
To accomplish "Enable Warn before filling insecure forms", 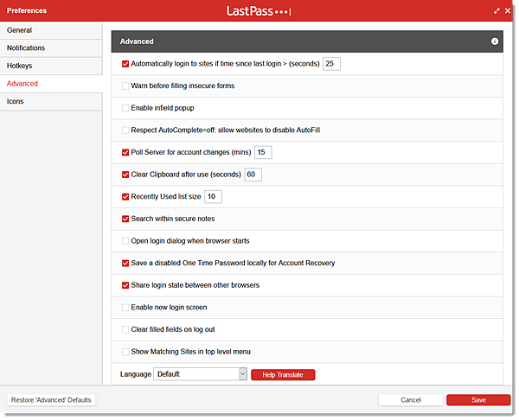I will click(x=125, y=86).
